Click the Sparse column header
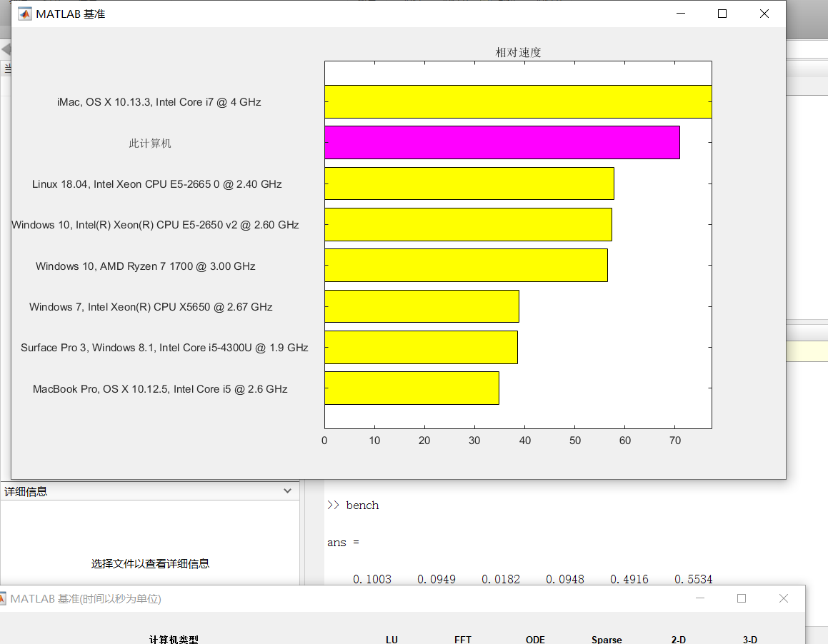This screenshot has width=828, height=644. (x=607, y=639)
